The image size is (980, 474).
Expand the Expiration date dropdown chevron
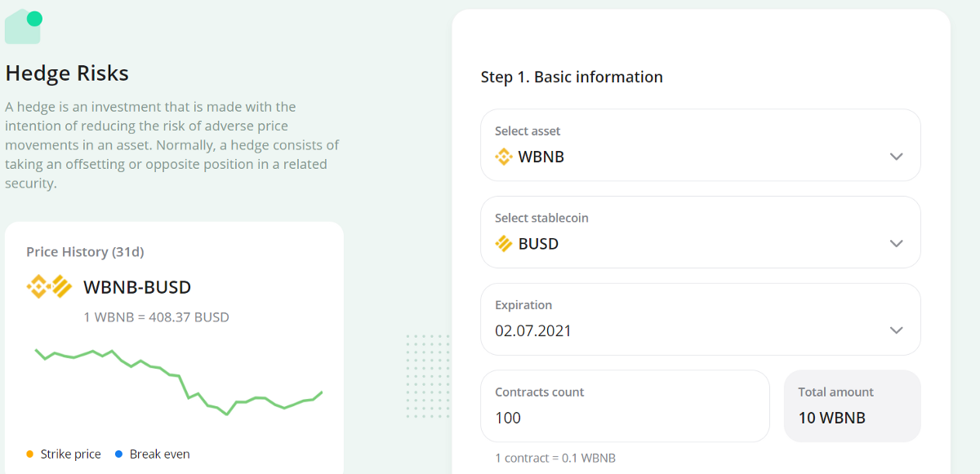coord(896,330)
